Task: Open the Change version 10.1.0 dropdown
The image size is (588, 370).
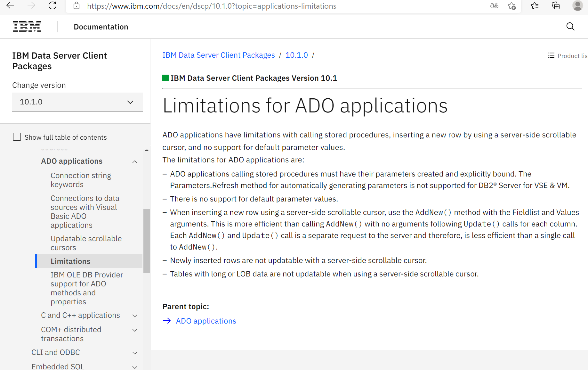Action: (77, 102)
